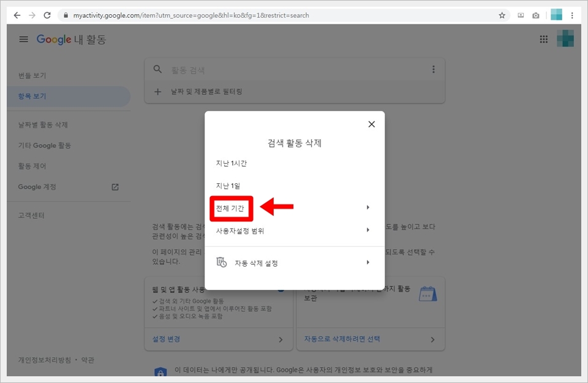588x383 pixels.
Task: Open 날짜별 활동 삭제 in sidebar
Action: point(43,125)
